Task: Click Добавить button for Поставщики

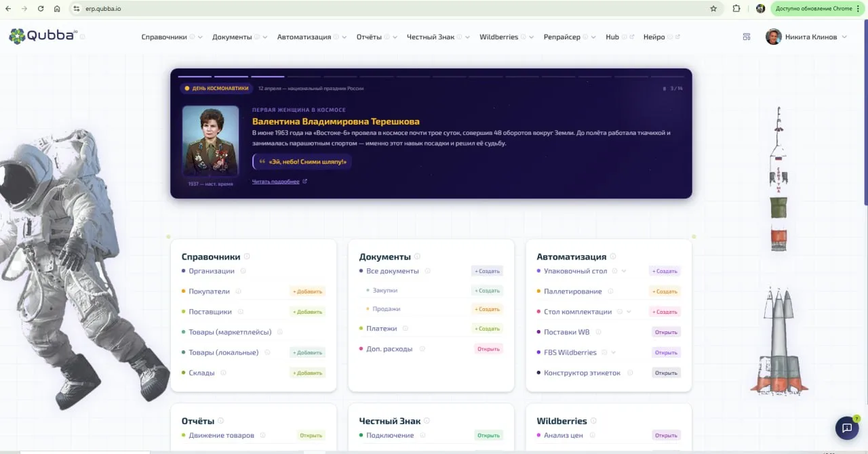Action: tap(307, 312)
